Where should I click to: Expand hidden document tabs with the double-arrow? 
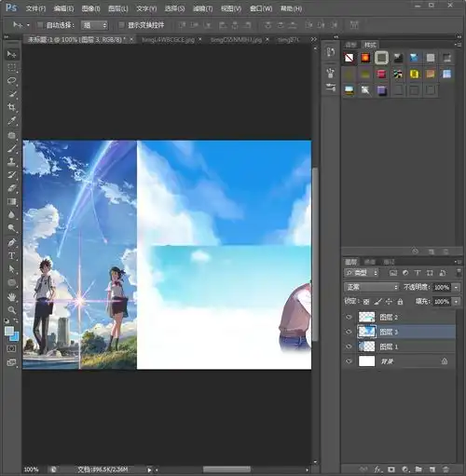coord(313,39)
